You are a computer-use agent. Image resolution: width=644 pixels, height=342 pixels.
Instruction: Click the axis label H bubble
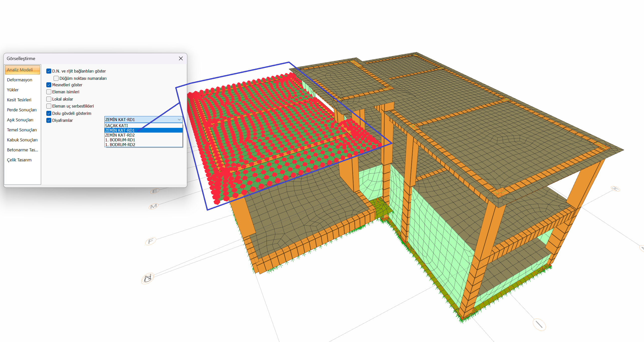[615, 189]
